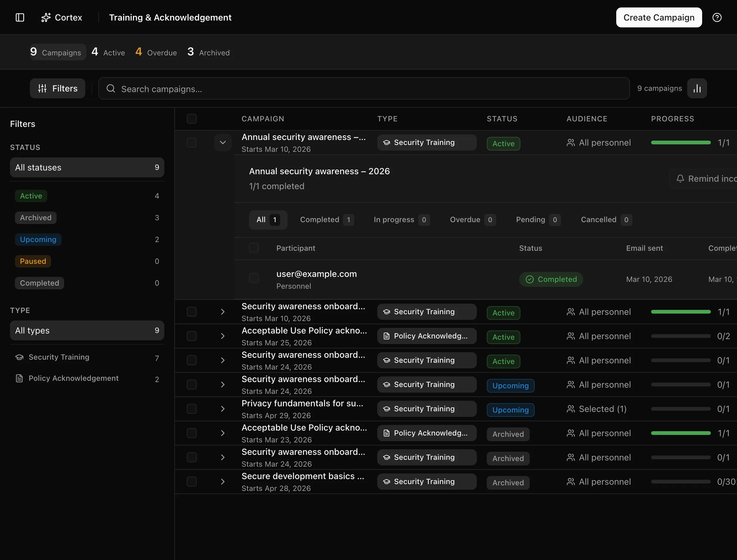Click graduation cap icon in Privacy fundamentals row
Image resolution: width=737 pixels, height=560 pixels.
pyautogui.click(x=386, y=409)
